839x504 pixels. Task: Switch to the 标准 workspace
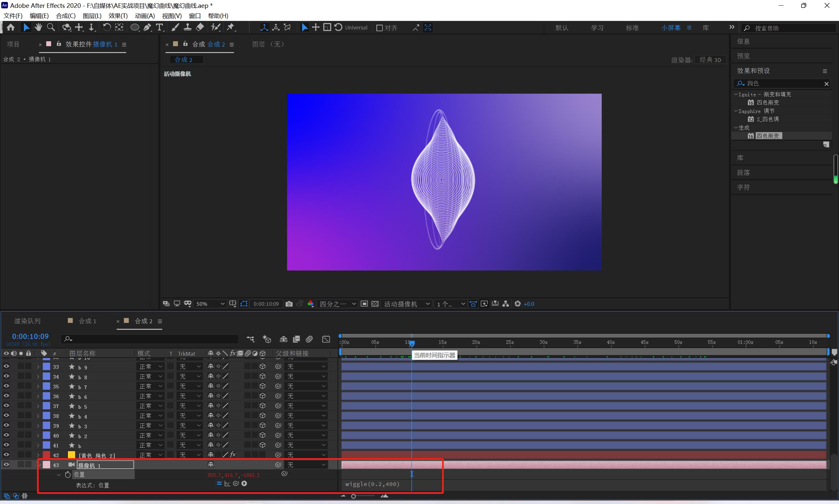click(632, 28)
